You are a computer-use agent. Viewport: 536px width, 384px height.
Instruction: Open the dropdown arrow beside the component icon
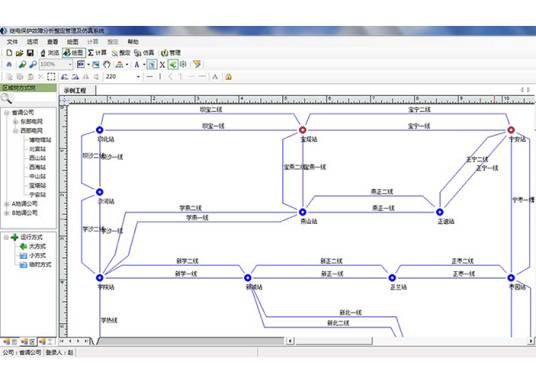88,64
